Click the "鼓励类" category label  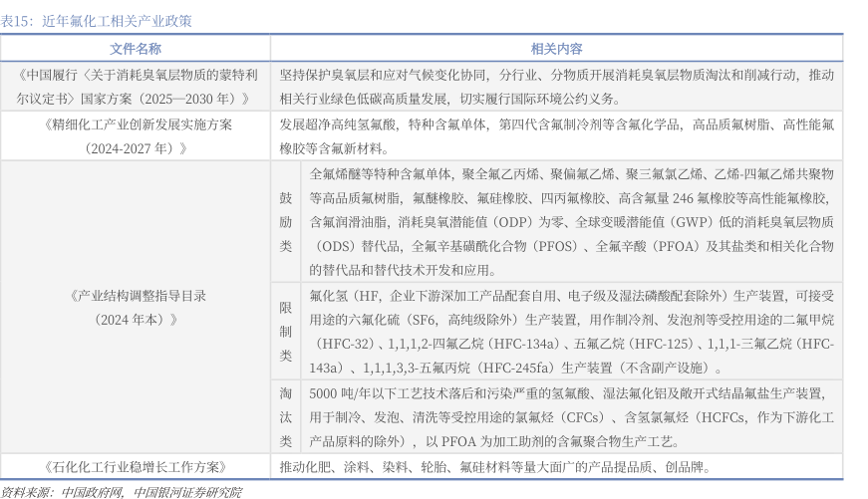click(x=285, y=220)
